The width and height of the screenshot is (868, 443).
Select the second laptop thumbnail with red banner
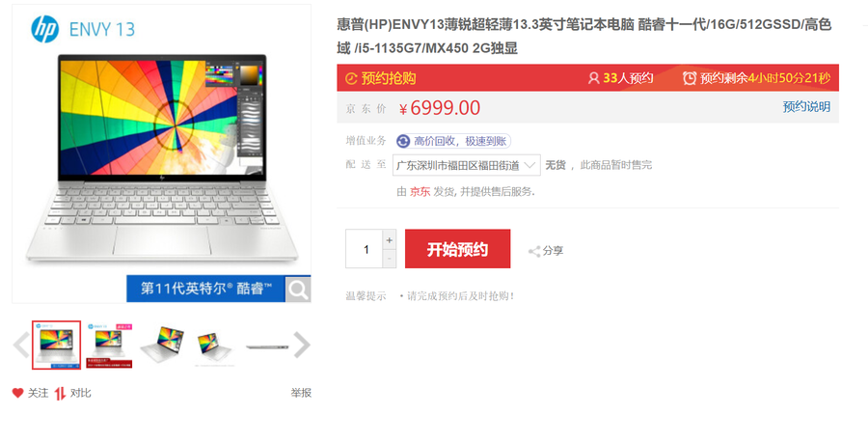point(109,345)
